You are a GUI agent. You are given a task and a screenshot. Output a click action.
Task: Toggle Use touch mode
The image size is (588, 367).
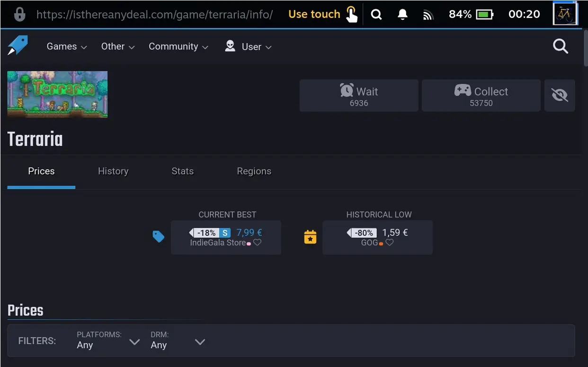pyautogui.click(x=323, y=14)
